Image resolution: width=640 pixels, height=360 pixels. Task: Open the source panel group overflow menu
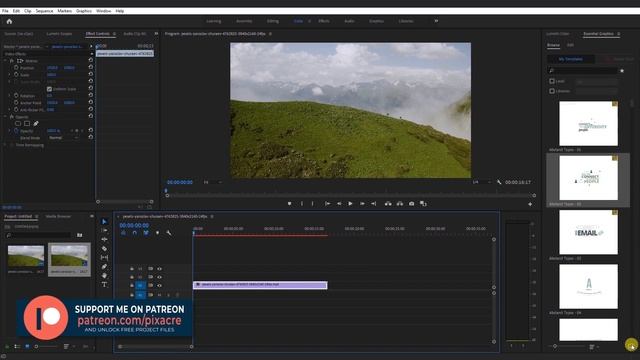pos(156,34)
